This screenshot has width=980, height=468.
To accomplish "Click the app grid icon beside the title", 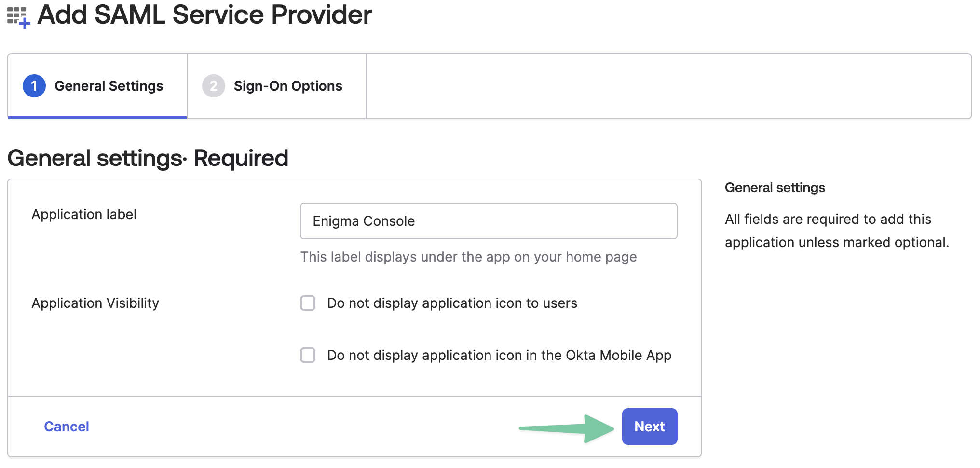I will click(x=18, y=17).
